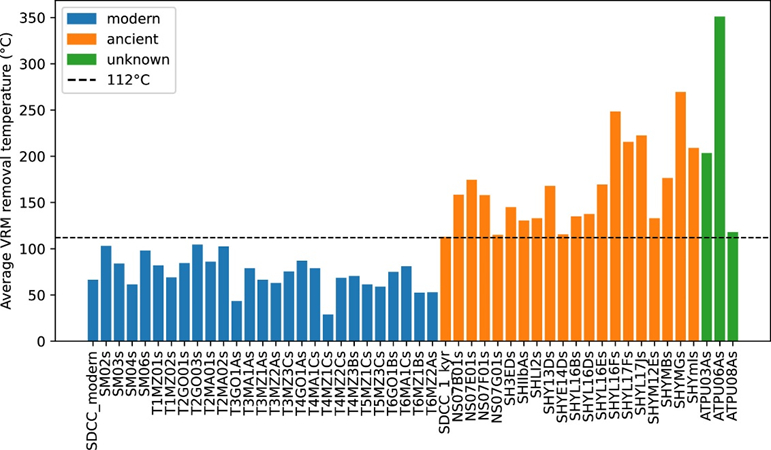Click the short green ATPU08As bar
This screenshot has width=771, height=450.
[x=733, y=287]
